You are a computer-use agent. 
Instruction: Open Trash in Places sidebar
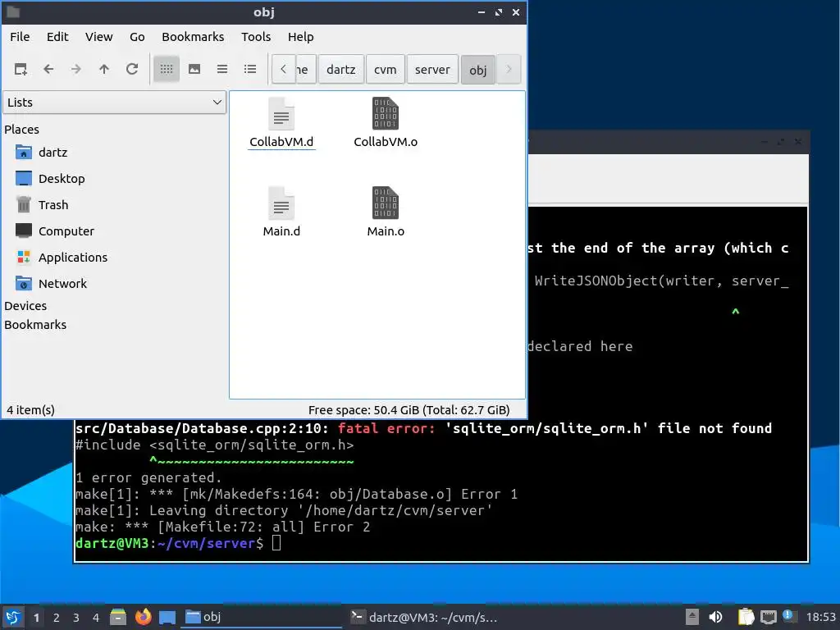click(53, 205)
